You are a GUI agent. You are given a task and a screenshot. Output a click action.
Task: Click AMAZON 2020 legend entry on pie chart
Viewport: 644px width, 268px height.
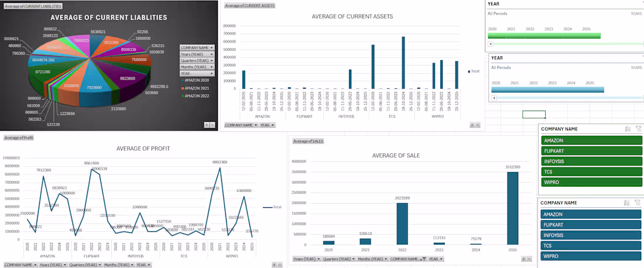(196, 80)
